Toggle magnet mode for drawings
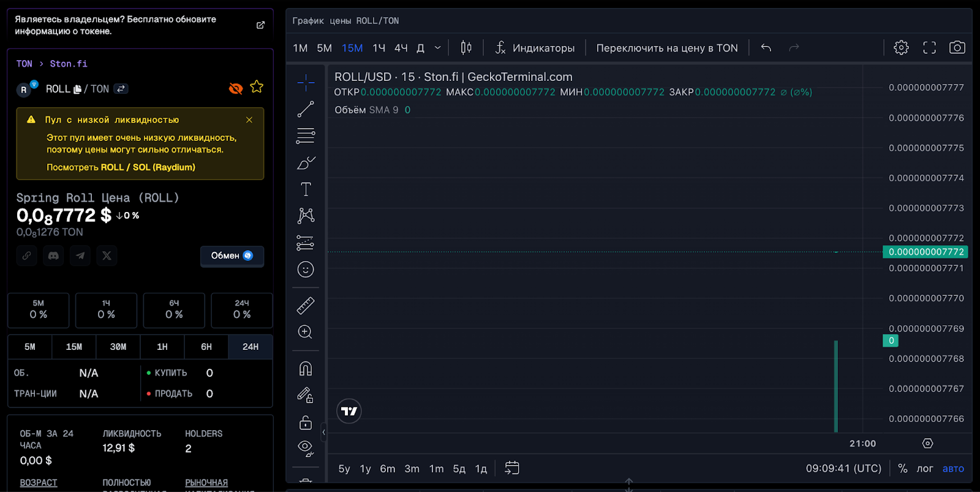980x492 pixels. 306,368
